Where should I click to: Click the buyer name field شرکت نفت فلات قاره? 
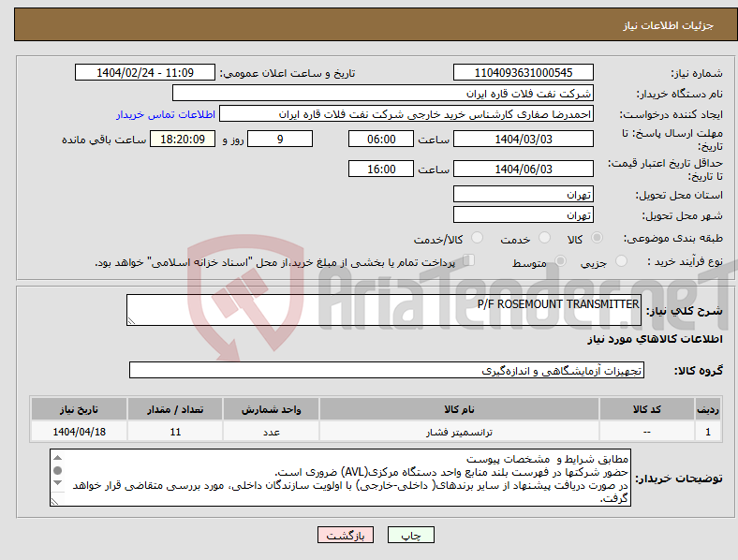[x=383, y=93]
